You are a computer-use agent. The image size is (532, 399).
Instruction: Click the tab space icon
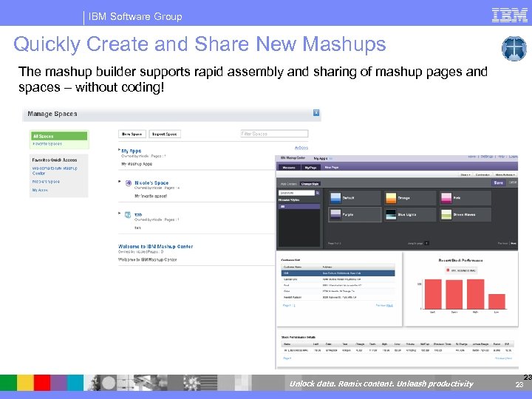(128, 215)
